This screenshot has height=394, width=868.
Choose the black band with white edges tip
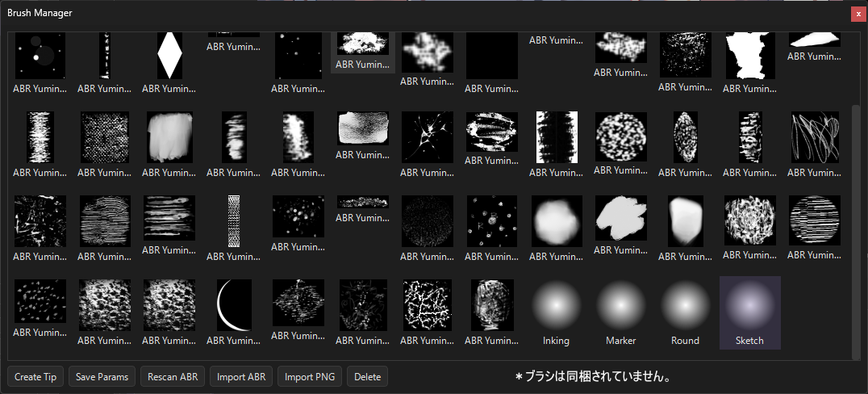click(556, 137)
